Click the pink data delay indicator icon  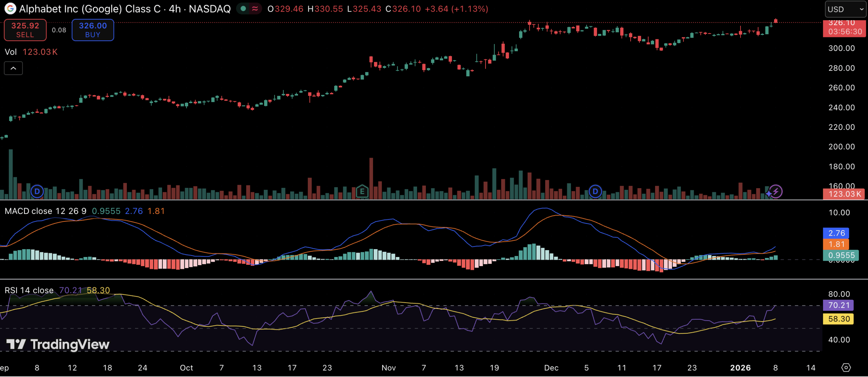coord(255,8)
